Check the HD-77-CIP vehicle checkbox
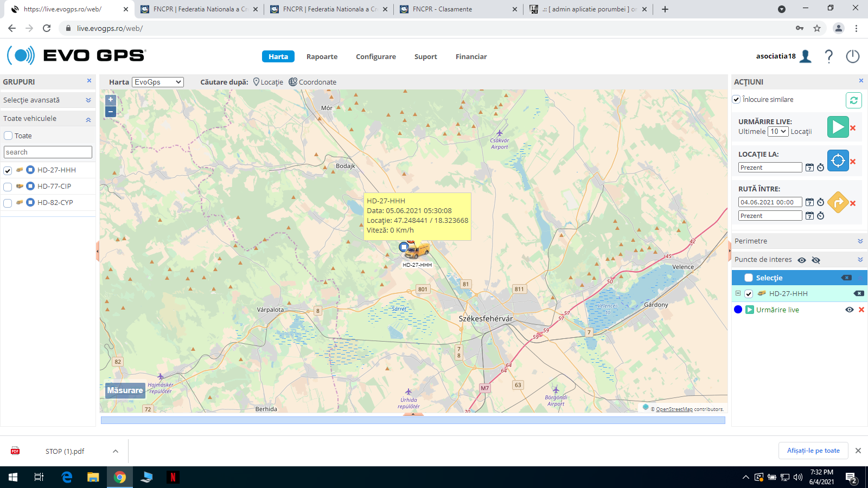 tap(8, 187)
